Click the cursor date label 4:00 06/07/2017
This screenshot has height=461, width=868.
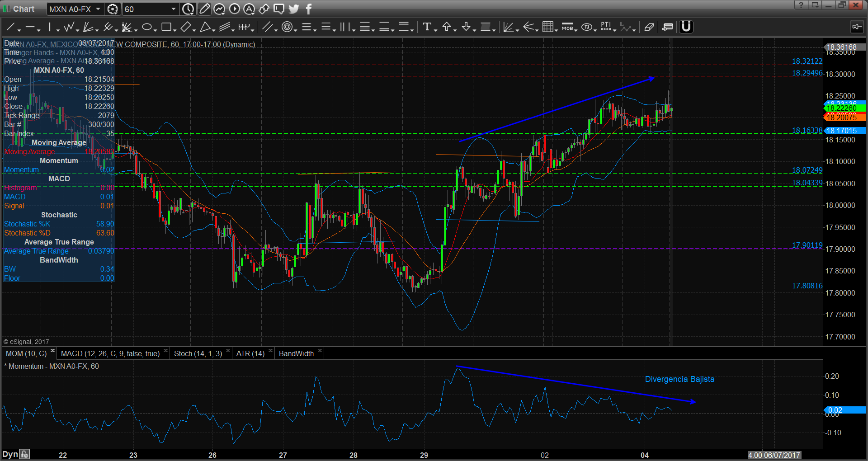[774, 455]
